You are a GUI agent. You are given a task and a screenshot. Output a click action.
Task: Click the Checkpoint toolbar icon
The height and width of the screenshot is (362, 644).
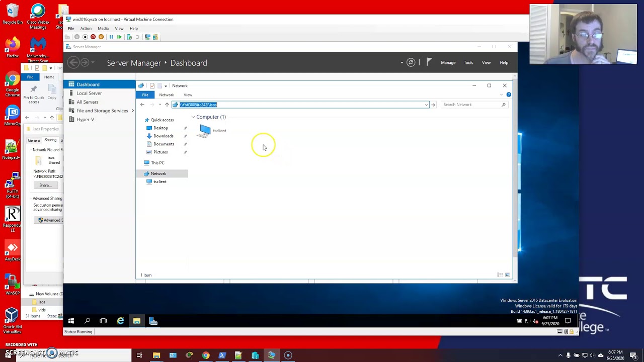(x=129, y=37)
